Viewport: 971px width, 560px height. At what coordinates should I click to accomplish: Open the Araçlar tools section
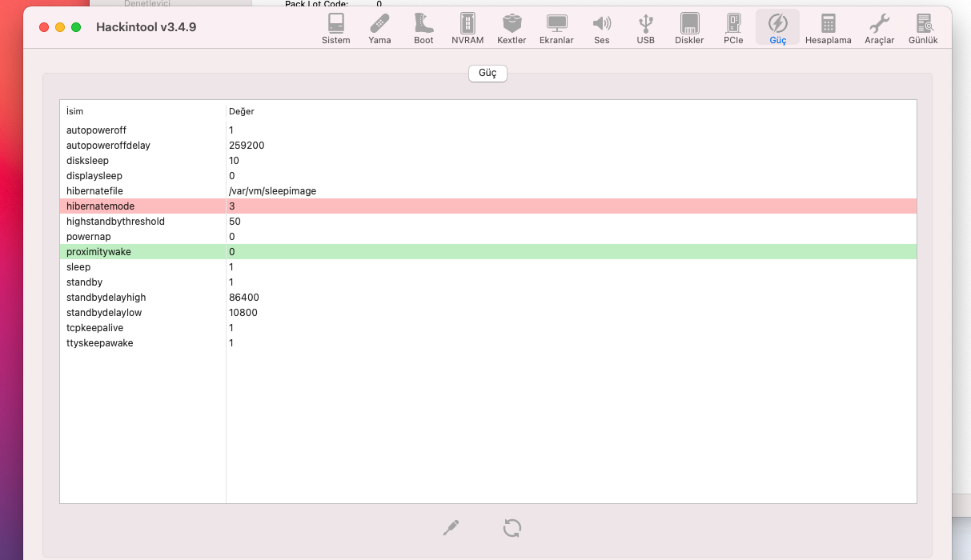pos(879,28)
